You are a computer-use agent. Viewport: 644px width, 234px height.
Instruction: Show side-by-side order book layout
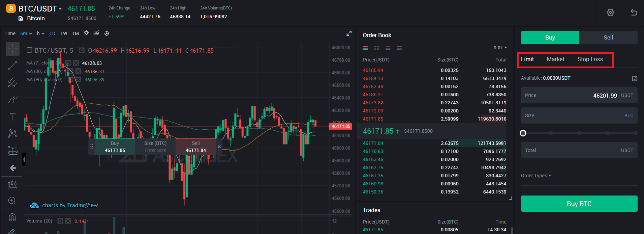(377, 48)
